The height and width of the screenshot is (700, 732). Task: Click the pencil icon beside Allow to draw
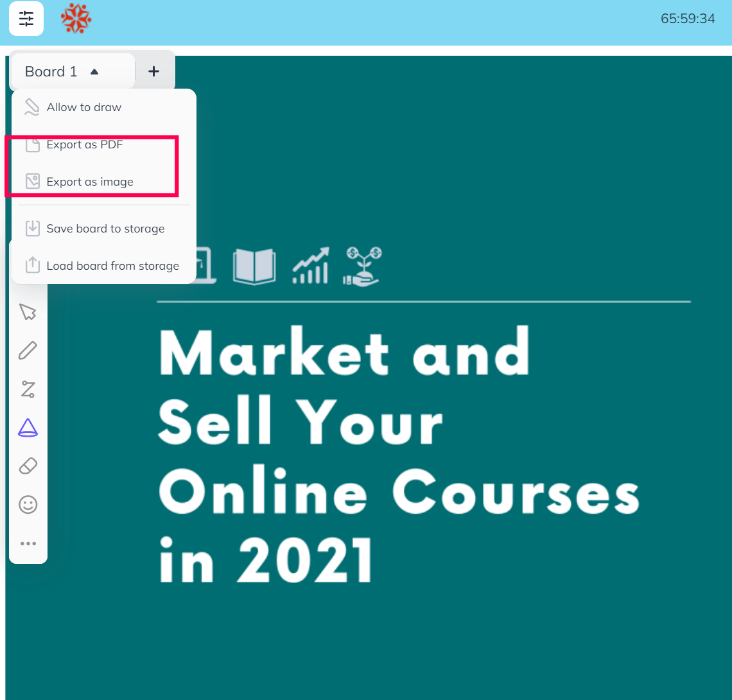31,107
